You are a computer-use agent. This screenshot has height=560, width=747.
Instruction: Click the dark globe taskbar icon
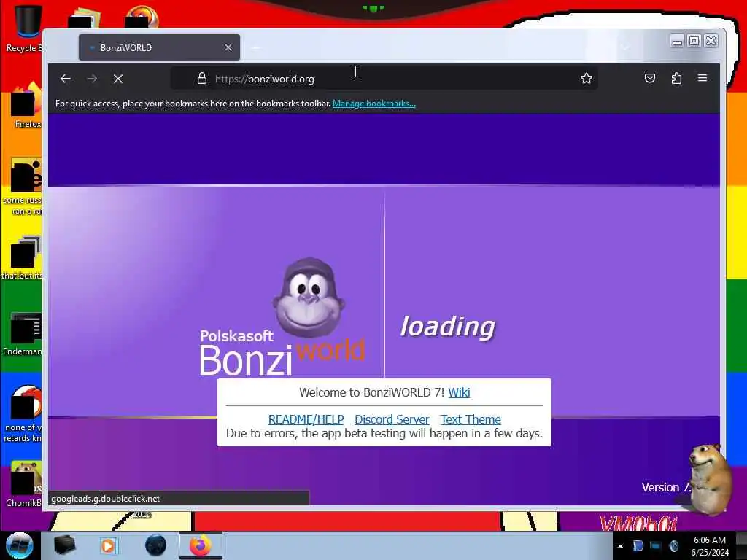click(x=156, y=545)
